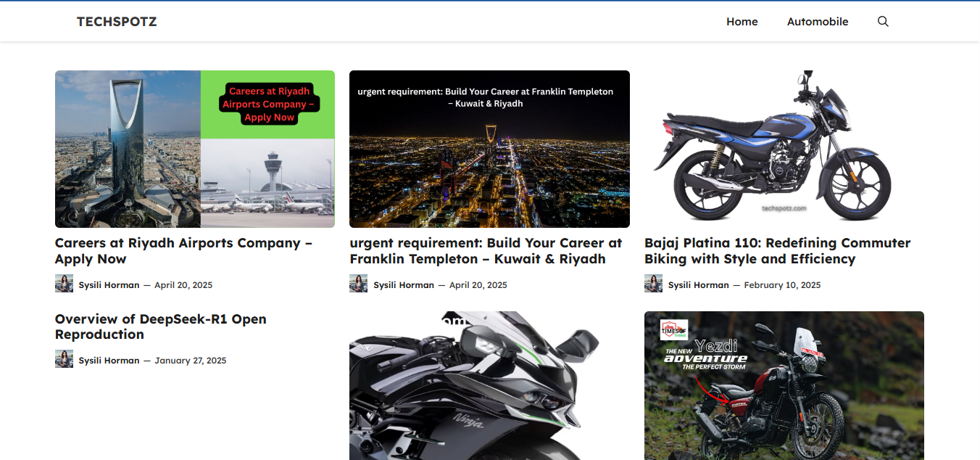
Task: Open the Automobile menu item
Action: click(x=818, y=22)
